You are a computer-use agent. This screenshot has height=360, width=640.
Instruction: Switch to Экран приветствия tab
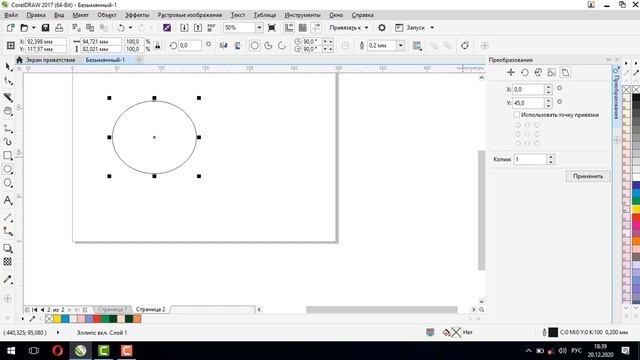click(51, 60)
